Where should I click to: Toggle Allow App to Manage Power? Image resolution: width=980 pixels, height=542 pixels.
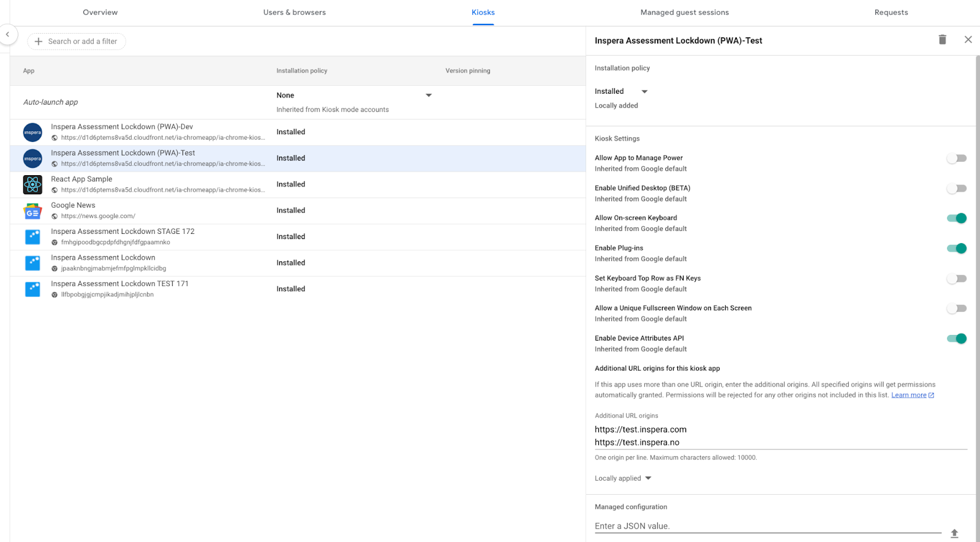[x=957, y=159]
